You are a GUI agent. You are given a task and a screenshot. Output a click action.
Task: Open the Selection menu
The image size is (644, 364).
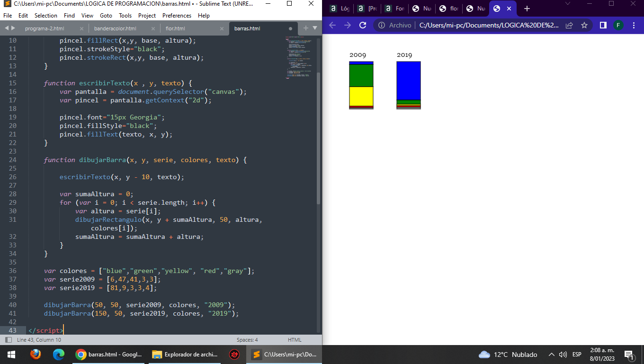coord(46,15)
